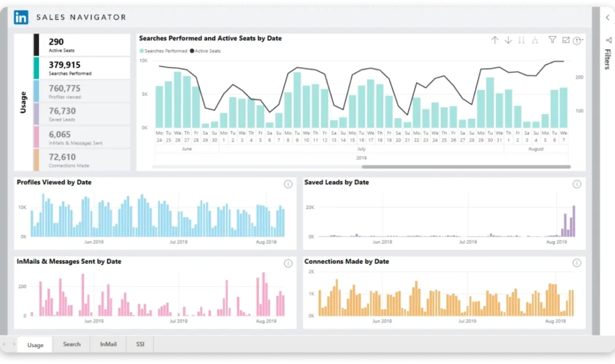Select the Profiles viewed 760,775 card
Image resolution: width=615 pixels, height=364 pixels.
click(82, 92)
